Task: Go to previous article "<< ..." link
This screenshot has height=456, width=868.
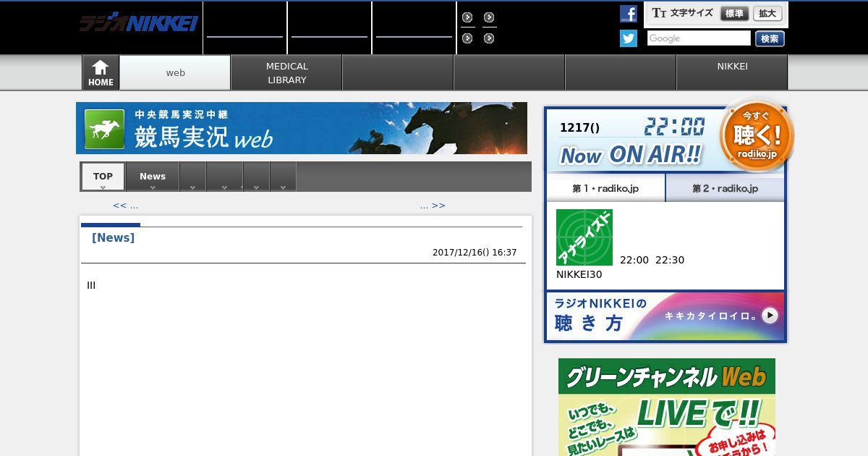Action: tap(125, 206)
